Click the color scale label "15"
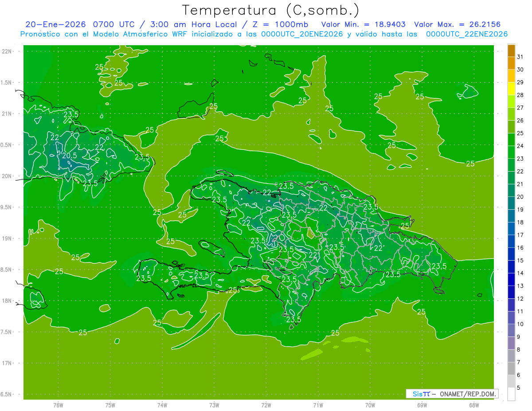This screenshot has height=411, width=532. [520, 260]
